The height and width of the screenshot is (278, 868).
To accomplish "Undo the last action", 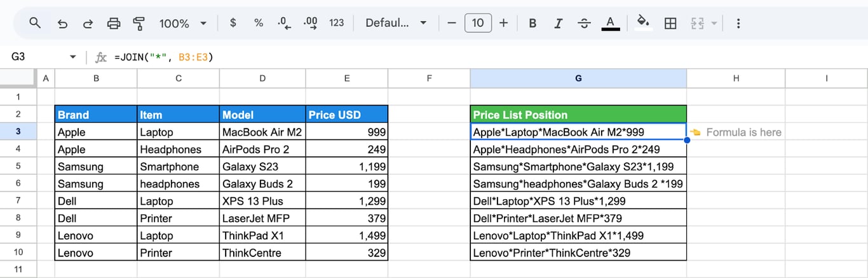I will point(62,24).
